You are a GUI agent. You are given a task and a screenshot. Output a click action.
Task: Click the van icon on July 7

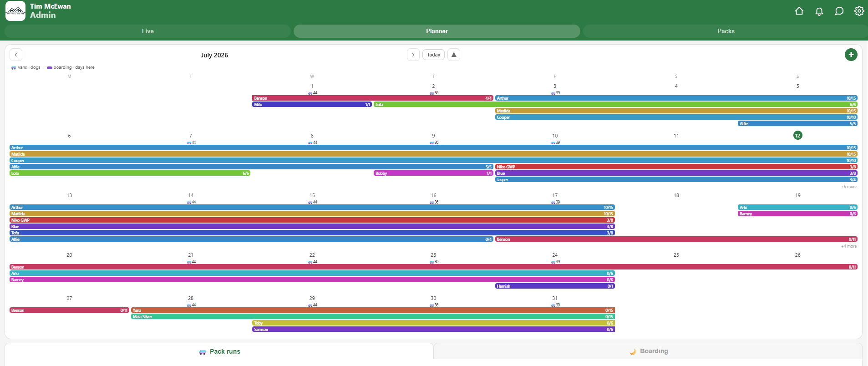coord(189,142)
